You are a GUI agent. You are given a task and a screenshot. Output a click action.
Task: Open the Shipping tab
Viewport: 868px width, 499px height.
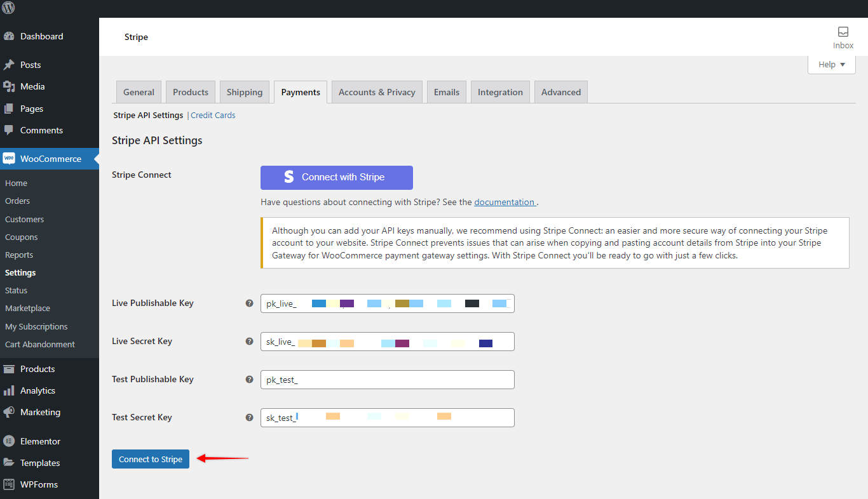click(x=245, y=92)
